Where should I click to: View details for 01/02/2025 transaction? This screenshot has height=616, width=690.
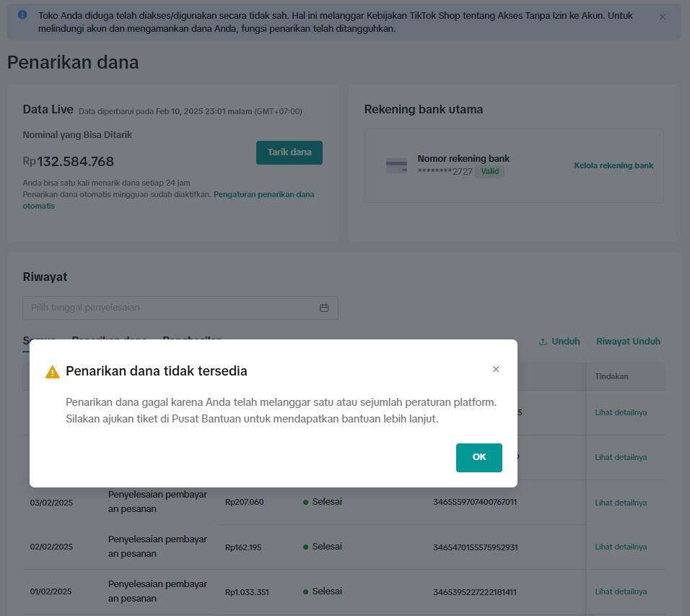(x=621, y=591)
